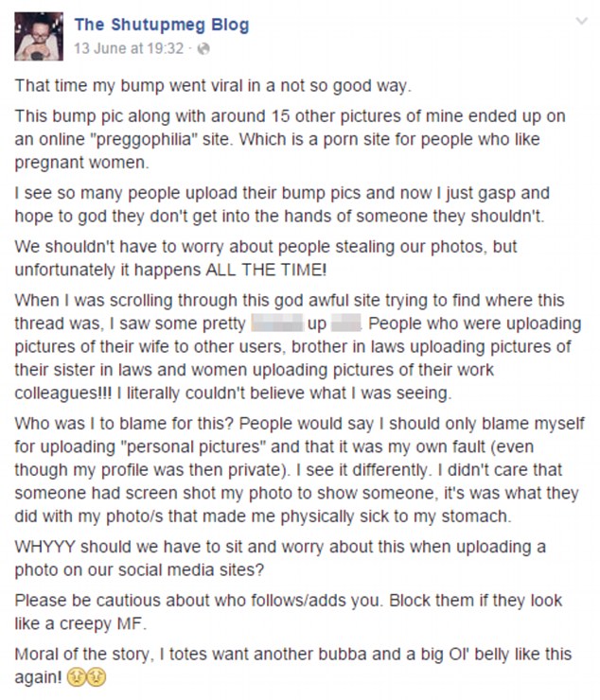Click the "Moral of the story" sentence

pos(90,655)
